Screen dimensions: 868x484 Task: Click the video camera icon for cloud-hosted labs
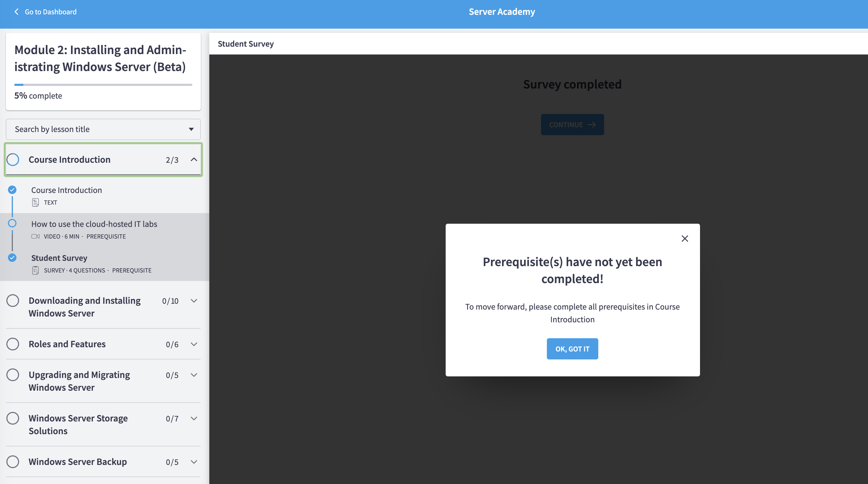(x=36, y=236)
